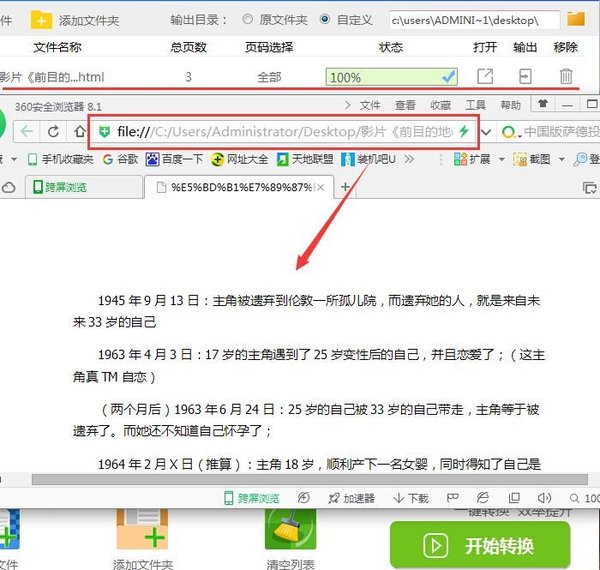Browse output folder with the orange folder icon

[576, 19]
